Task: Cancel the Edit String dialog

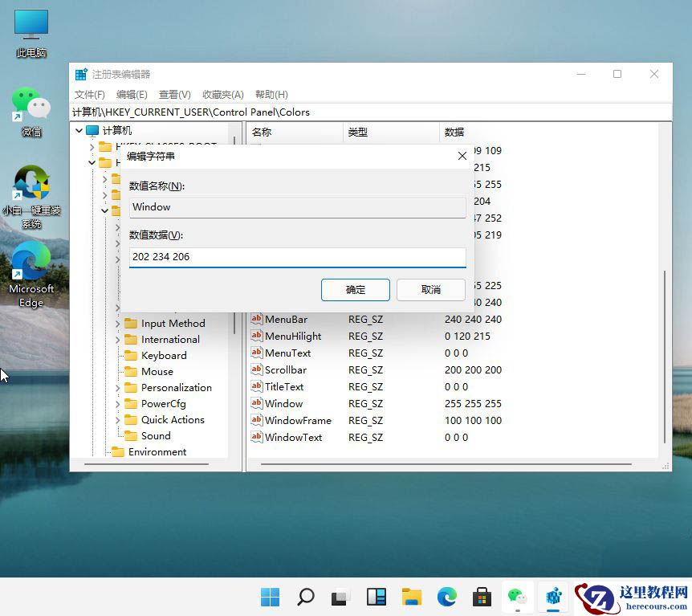Action: pyautogui.click(x=431, y=290)
